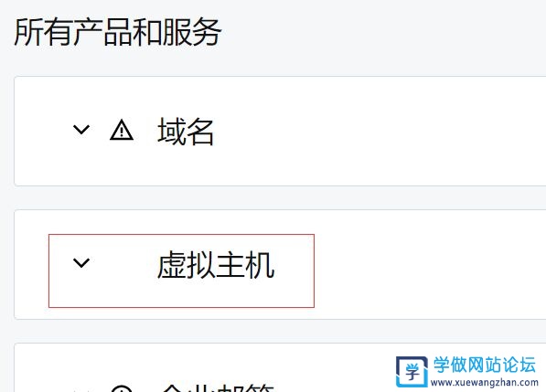Click the blue 学 logo icon
This screenshot has height=392, width=546.
coord(412,372)
